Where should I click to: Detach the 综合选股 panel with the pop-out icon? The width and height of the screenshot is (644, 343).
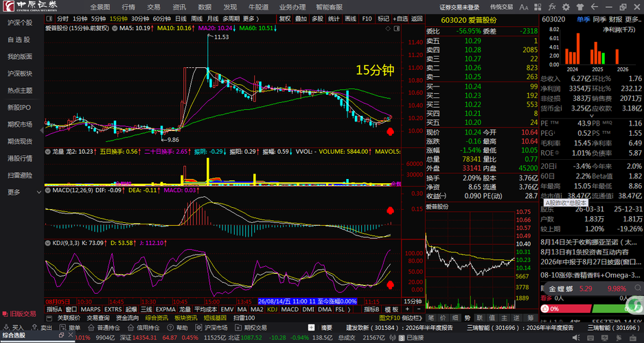click(x=61, y=335)
